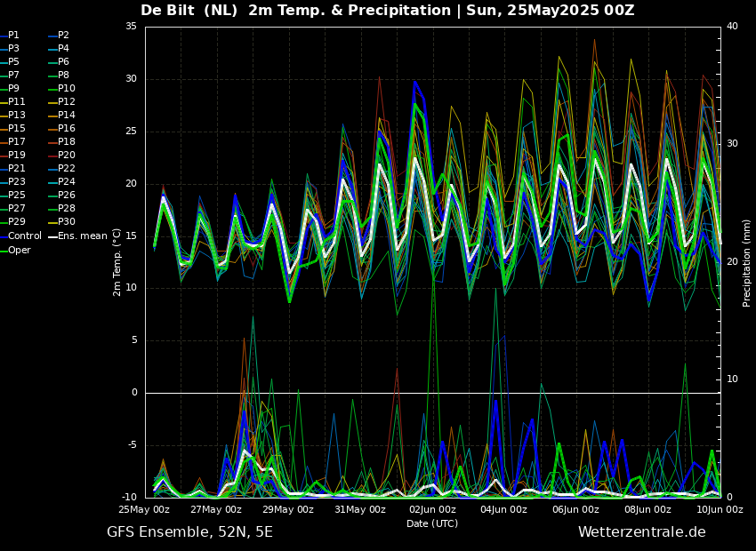
Task: Click the GFS Ensemble, 52N, 5E caption
Action: click(x=189, y=532)
